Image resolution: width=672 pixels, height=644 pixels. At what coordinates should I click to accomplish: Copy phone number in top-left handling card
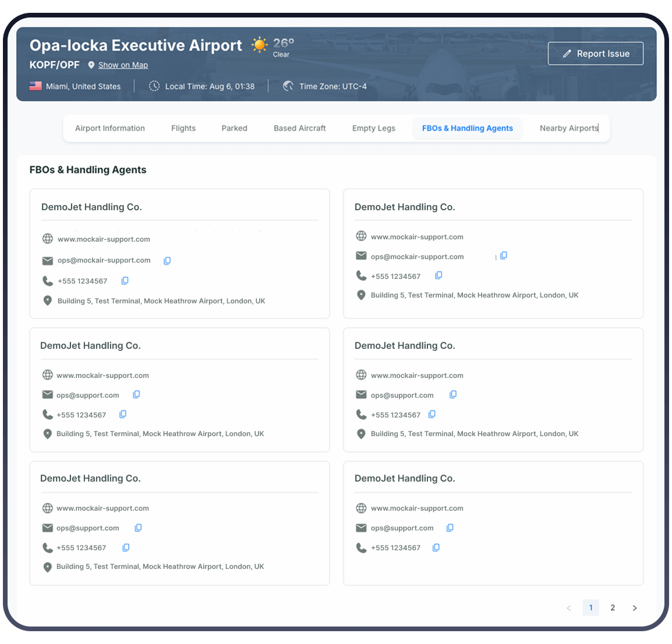coord(125,281)
